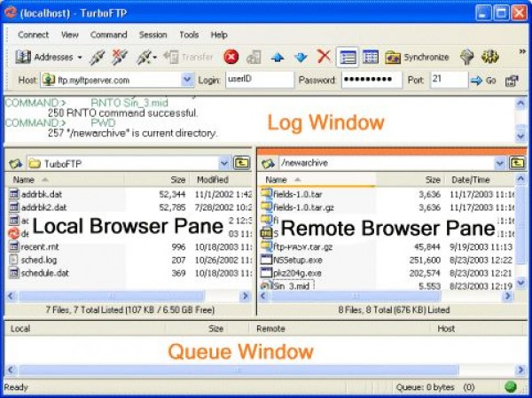The width and height of the screenshot is (532, 398).
Task: Click the grey icon next to Abort
Action: point(254,57)
